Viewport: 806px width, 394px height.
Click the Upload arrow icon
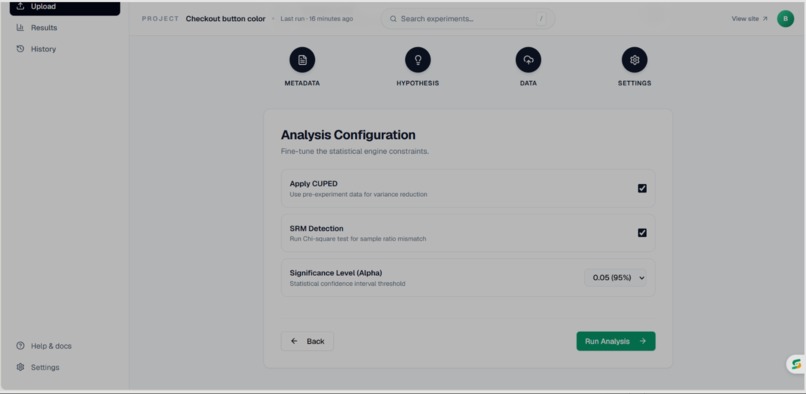(x=20, y=7)
